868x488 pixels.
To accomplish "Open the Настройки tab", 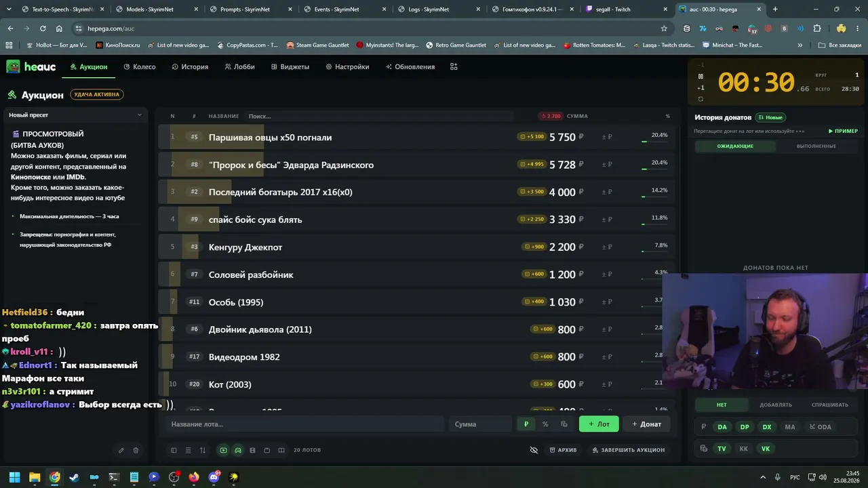I will [x=347, y=66].
